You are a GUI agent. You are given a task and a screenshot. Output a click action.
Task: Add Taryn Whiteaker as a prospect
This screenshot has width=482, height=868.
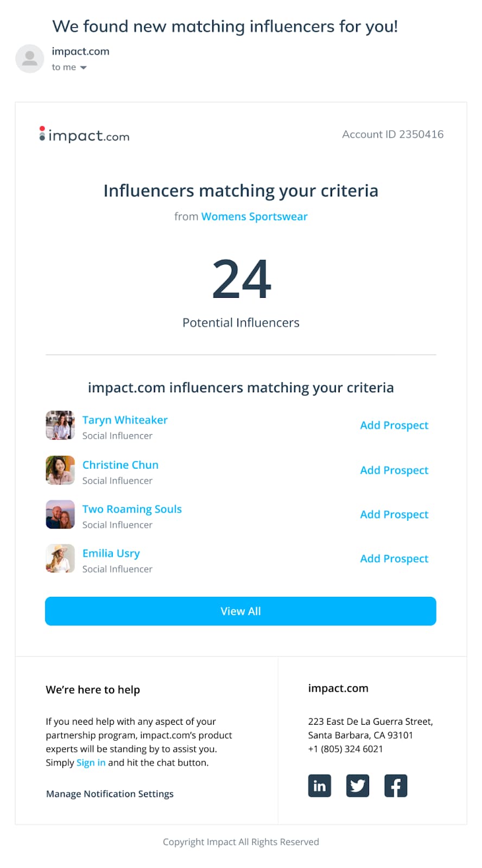[x=394, y=425]
